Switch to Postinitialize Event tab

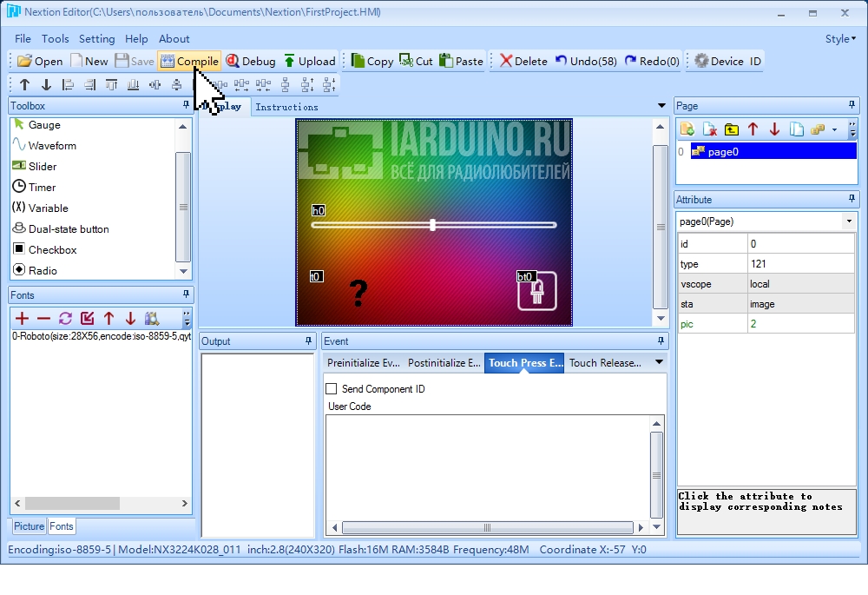tap(444, 363)
